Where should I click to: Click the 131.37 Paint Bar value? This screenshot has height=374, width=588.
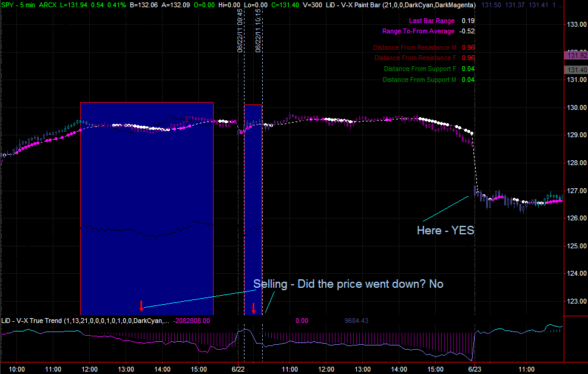pos(515,5)
